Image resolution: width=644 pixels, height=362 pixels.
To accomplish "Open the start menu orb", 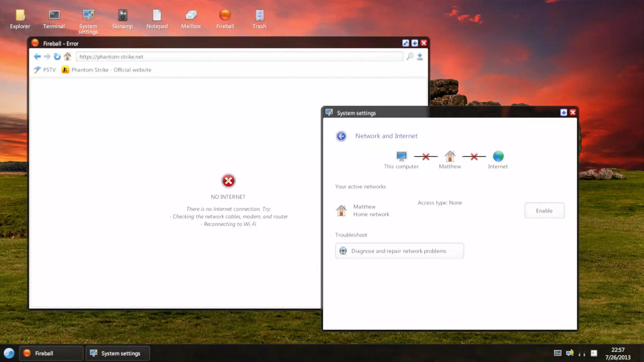I will pyautogui.click(x=9, y=353).
